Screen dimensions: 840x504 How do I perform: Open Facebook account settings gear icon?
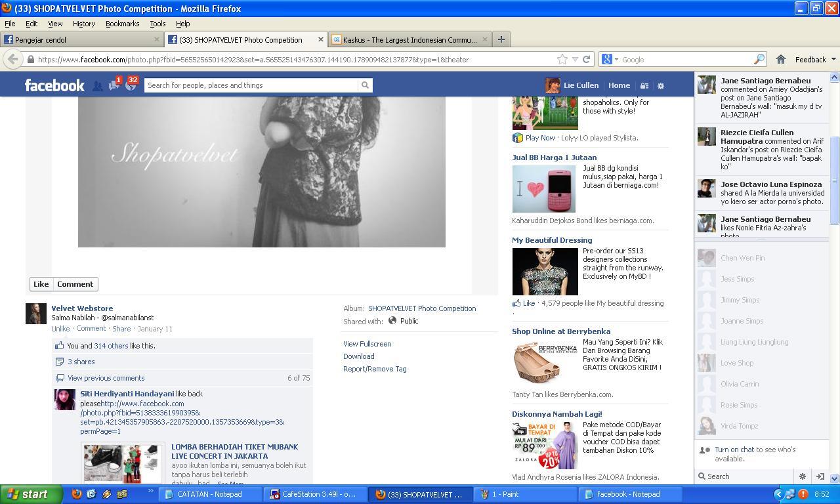pyautogui.click(x=661, y=85)
